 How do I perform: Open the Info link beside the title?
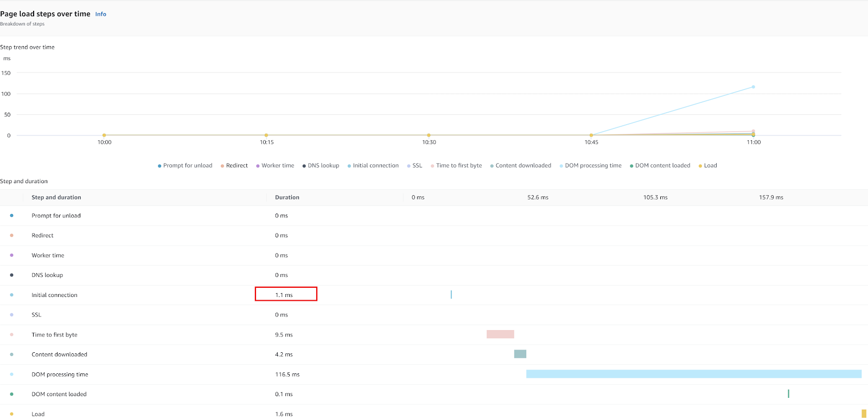(101, 14)
